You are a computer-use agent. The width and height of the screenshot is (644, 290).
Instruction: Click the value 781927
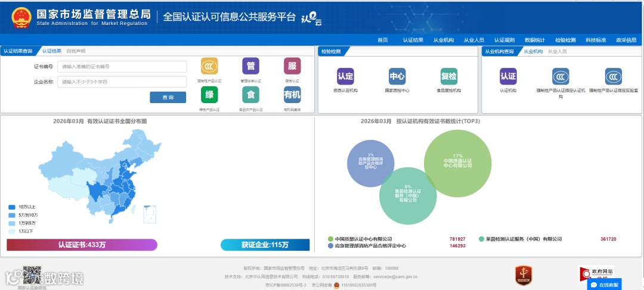pos(457,239)
